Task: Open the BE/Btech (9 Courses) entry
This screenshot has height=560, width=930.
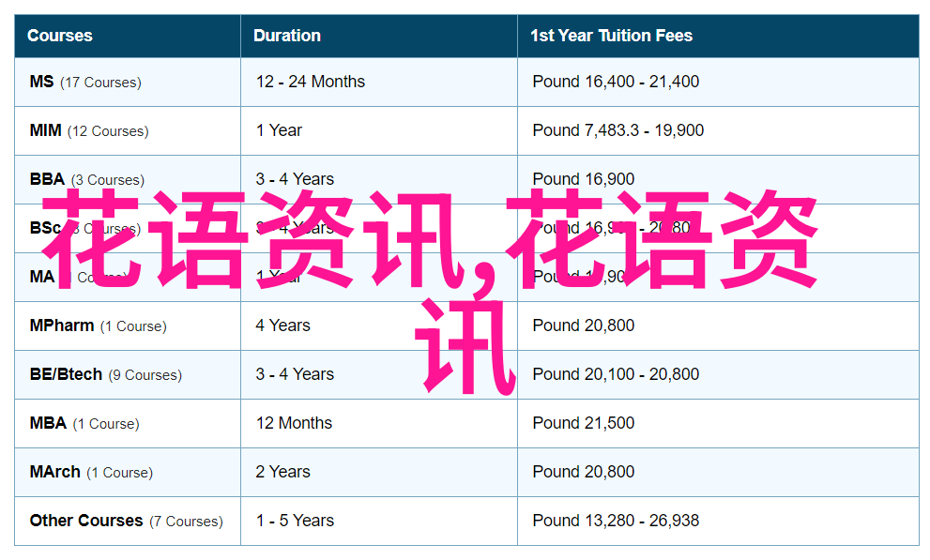Action: click(105, 374)
